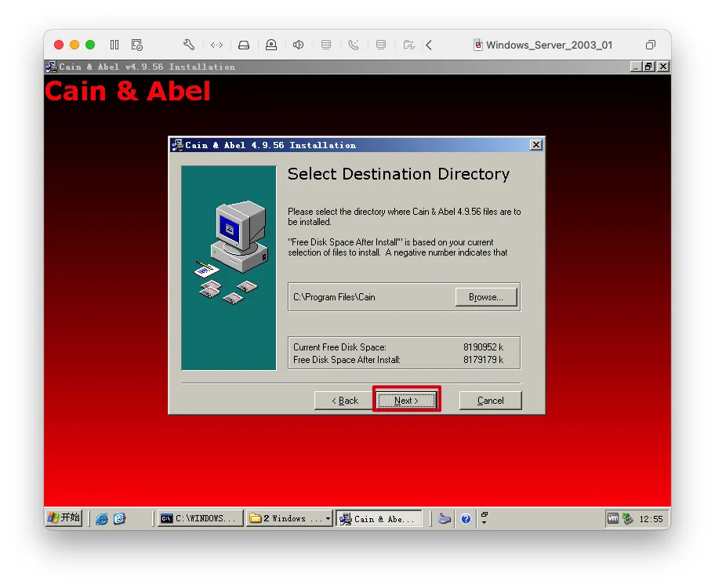Click the Select Destination Directory heading
Image resolution: width=715 pixels, height=588 pixels.
pyautogui.click(x=398, y=174)
